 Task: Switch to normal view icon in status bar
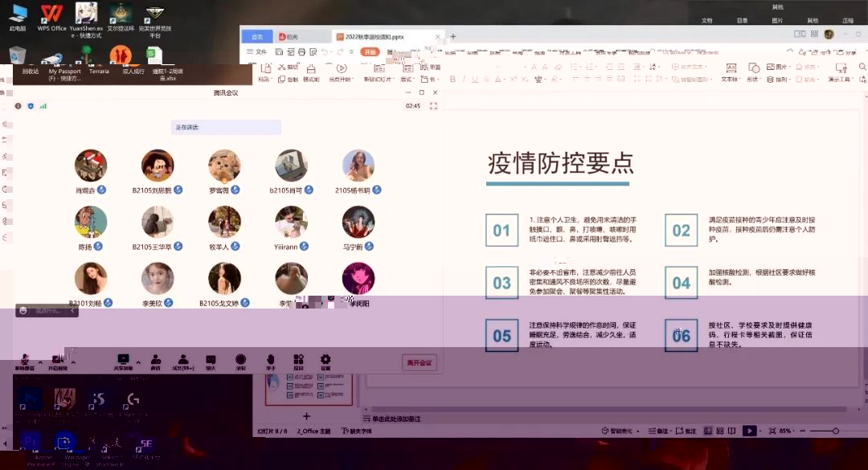[x=707, y=431]
